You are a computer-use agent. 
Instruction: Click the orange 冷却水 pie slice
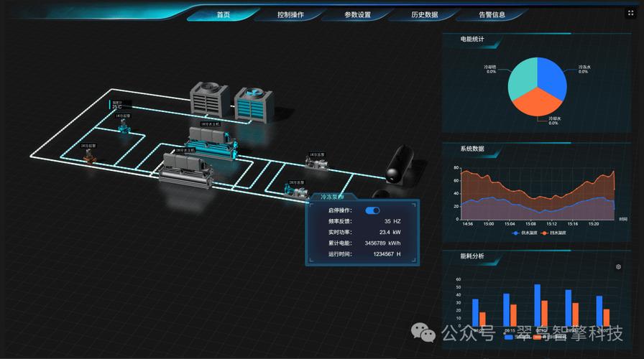537,103
